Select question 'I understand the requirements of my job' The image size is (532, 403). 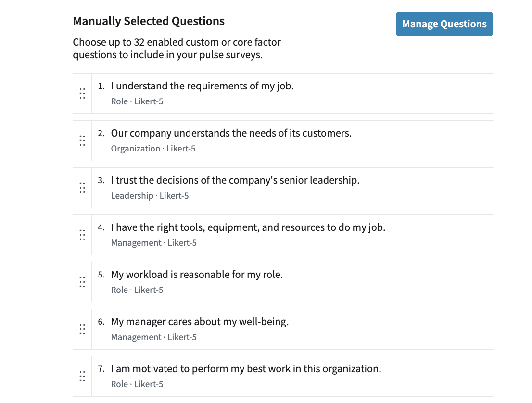point(202,87)
